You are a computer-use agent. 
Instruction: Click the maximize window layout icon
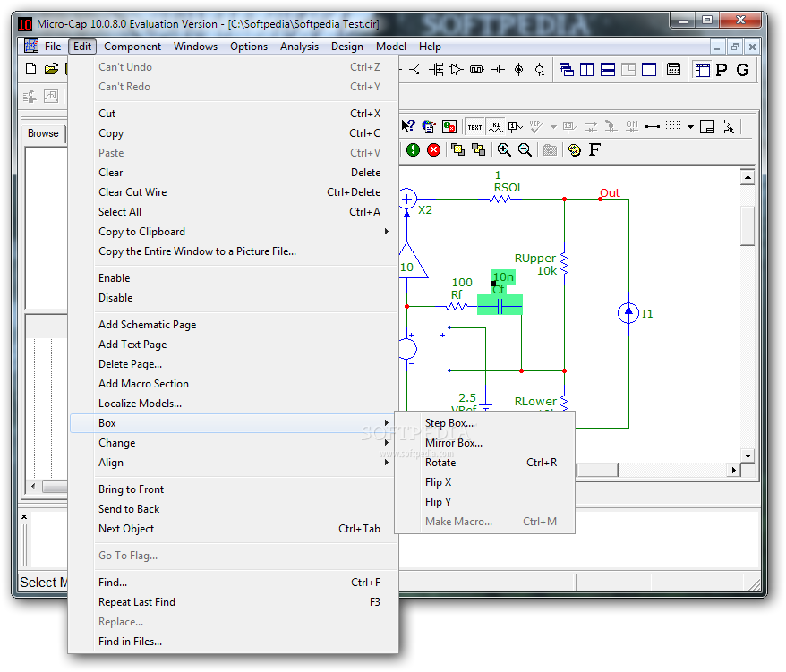tap(649, 69)
